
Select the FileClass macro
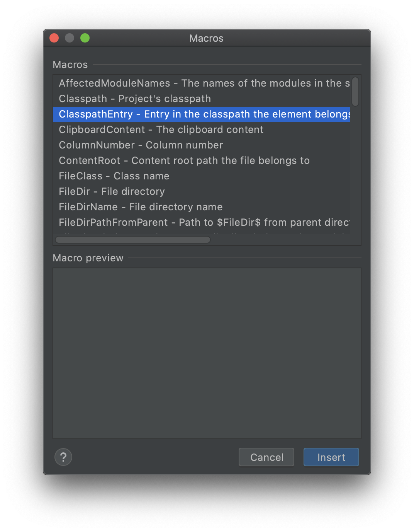coord(202,176)
